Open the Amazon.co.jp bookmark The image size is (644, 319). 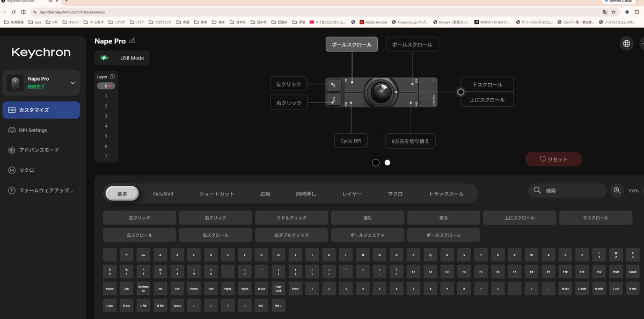[x=409, y=22]
